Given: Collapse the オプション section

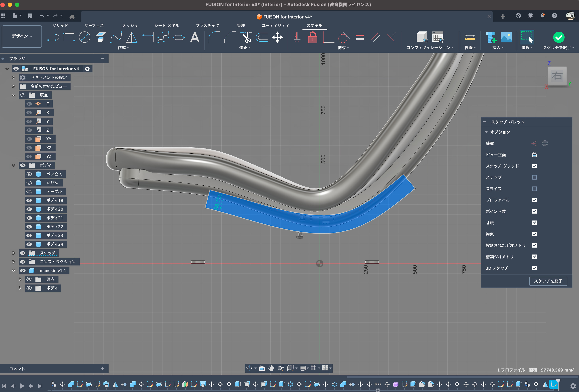Looking at the screenshot, I should [x=486, y=132].
